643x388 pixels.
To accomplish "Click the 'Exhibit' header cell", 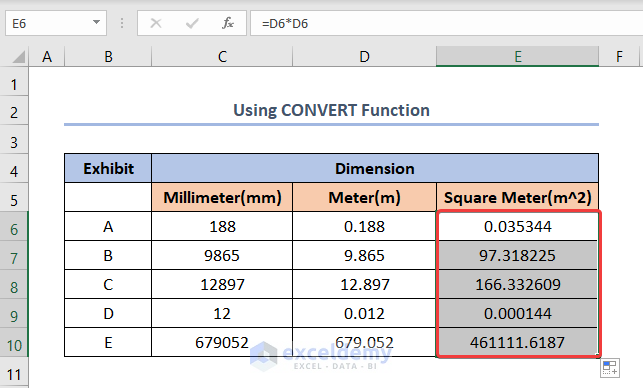I will pos(108,168).
